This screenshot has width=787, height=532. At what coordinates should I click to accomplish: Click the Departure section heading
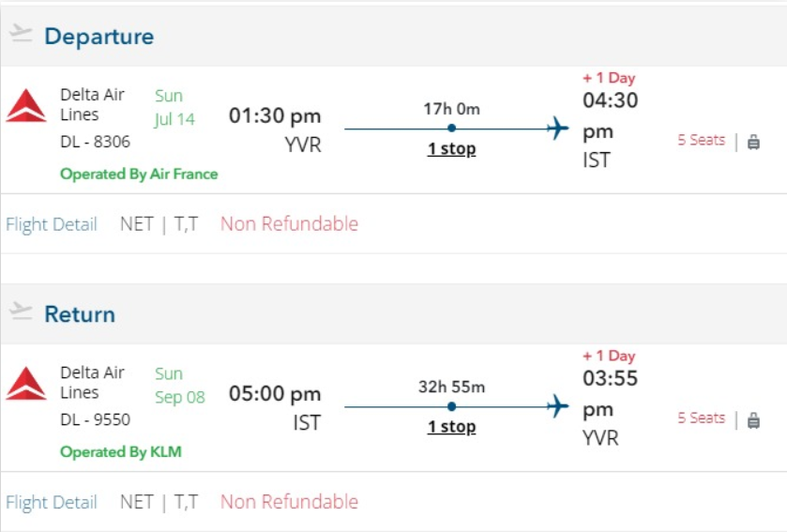pyautogui.click(x=98, y=37)
